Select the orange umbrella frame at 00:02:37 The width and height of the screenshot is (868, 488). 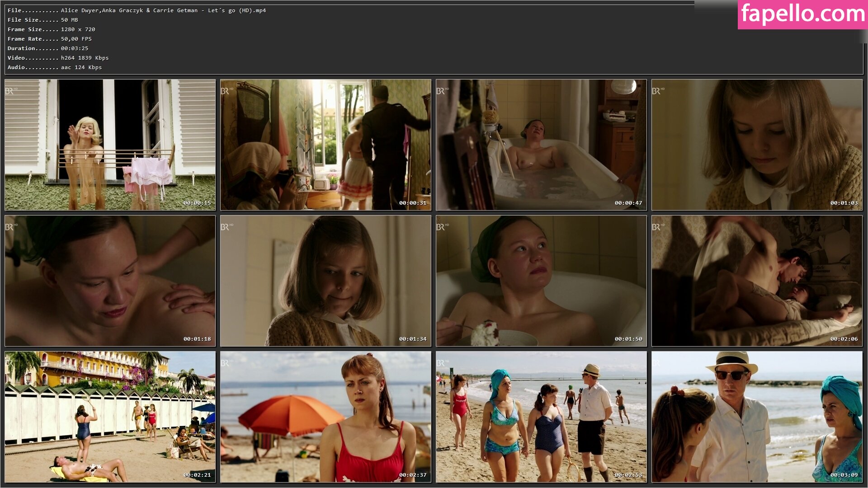click(x=325, y=417)
